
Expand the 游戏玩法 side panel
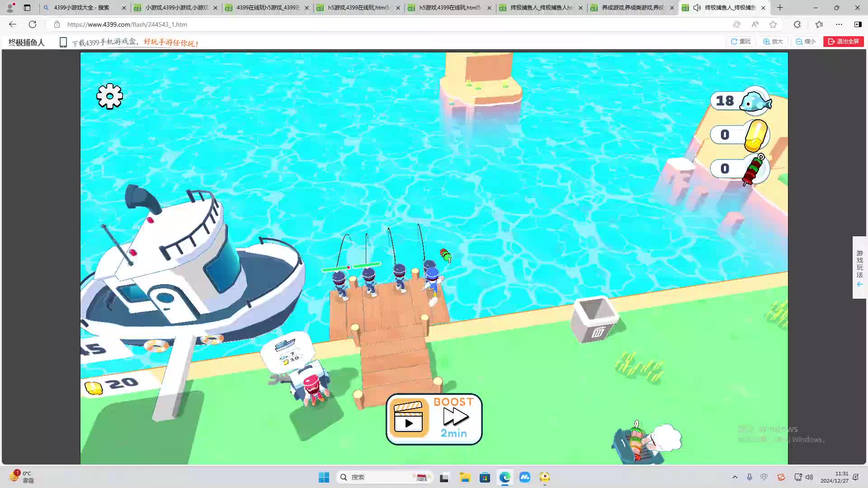[859, 267]
